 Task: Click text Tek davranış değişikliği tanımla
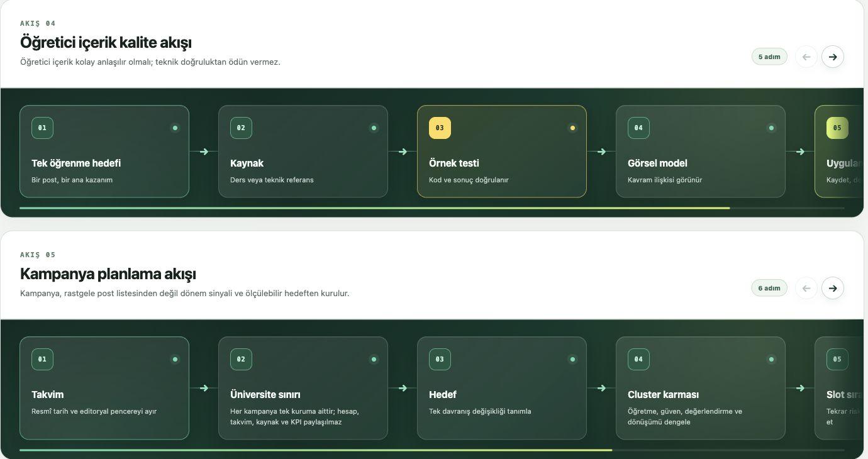[x=480, y=411]
